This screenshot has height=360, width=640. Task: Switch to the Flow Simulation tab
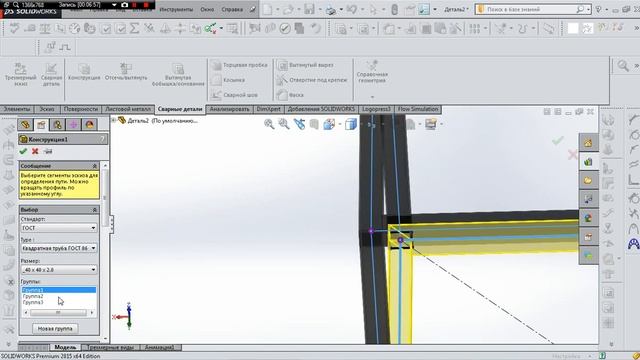(418, 109)
